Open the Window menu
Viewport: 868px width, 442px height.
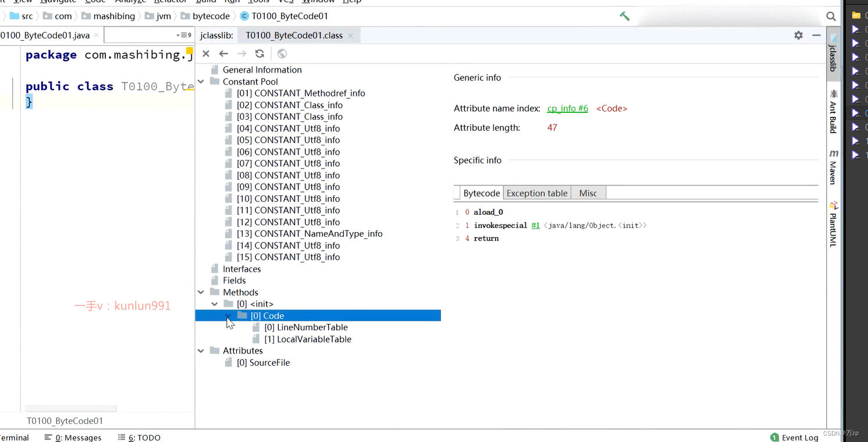(318, 2)
